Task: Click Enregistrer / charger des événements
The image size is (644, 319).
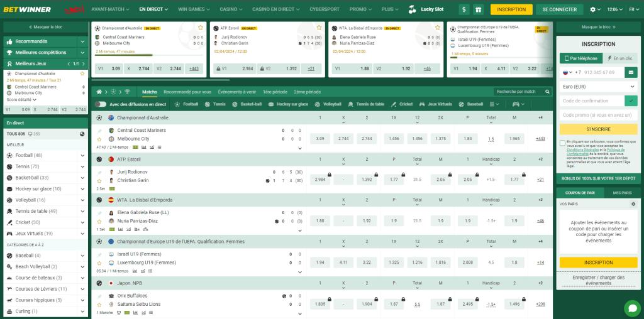Action: pos(598,280)
